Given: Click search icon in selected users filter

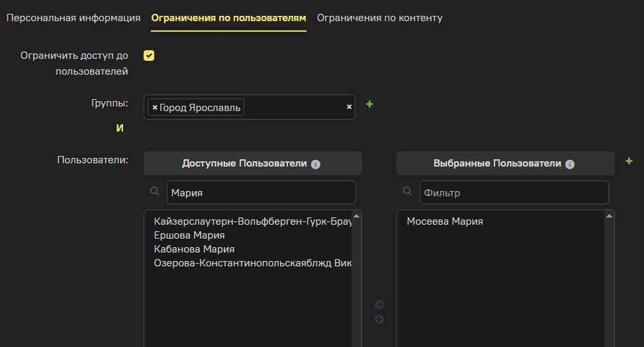Looking at the screenshot, I should (408, 192).
